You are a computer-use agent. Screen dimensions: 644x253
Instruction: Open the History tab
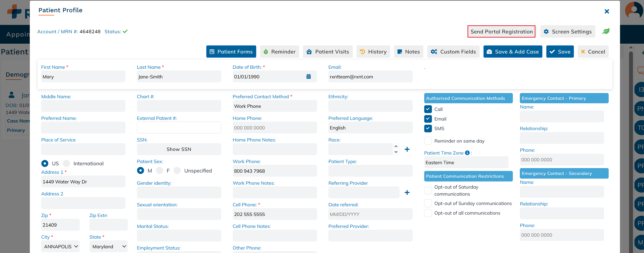coord(373,52)
